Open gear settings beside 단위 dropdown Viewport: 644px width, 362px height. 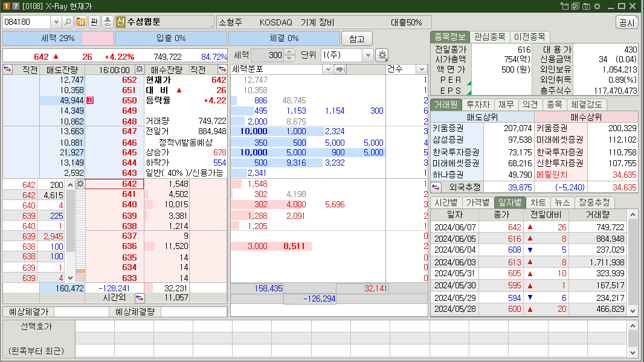click(x=382, y=55)
